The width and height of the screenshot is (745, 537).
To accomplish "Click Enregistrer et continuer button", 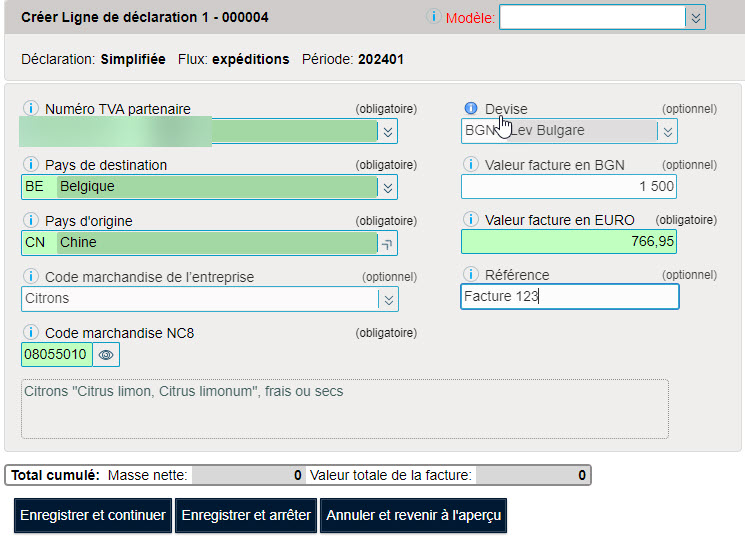I will click(93, 516).
